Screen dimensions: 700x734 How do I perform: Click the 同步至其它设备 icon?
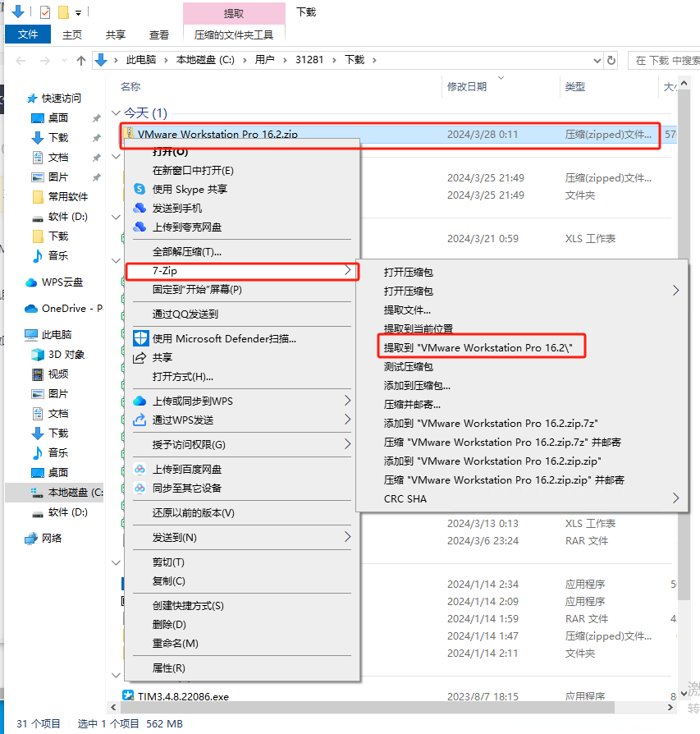(x=140, y=488)
